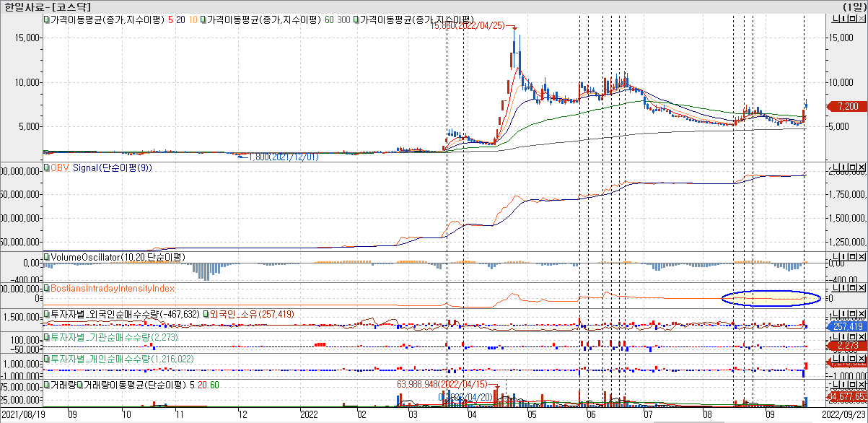Click the L-shaped icon on the 기관순매수수량 panel

click(x=836, y=337)
